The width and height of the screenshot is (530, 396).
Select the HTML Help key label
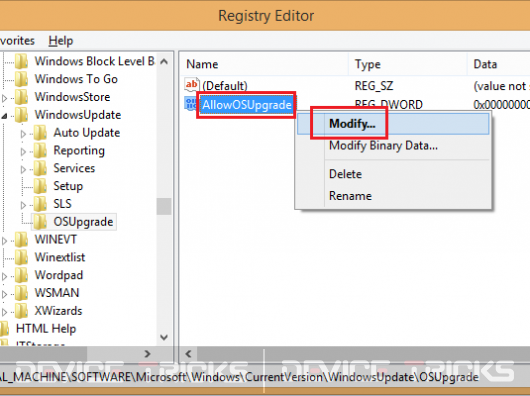tap(46, 329)
